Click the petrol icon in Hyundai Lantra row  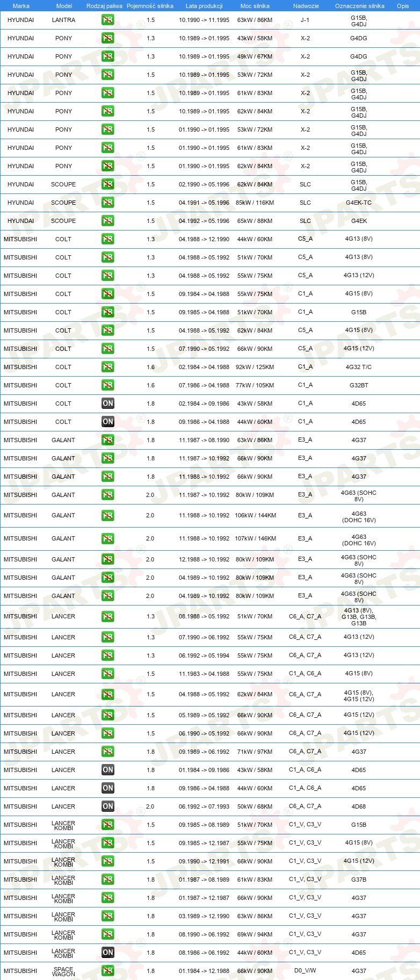(107, 20)
